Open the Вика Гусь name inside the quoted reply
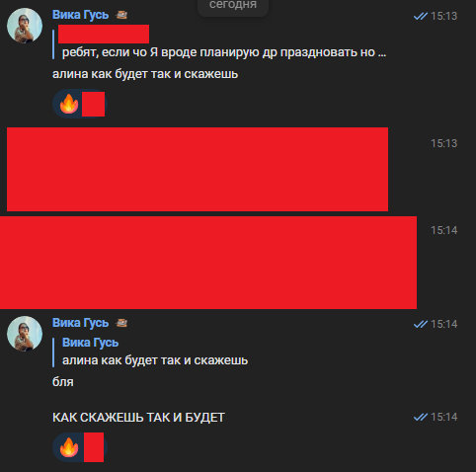The height and width of the screenshot is (472, 476). click(x=90, y=343)
